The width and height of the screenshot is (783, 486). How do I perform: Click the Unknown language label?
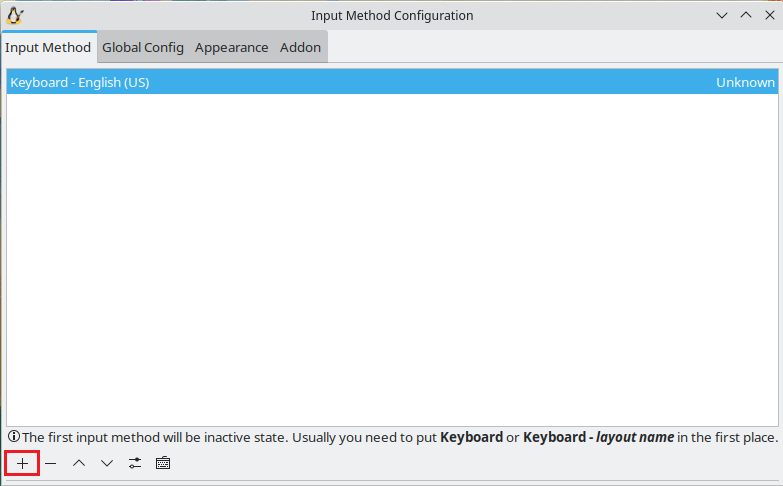tap(745, 82)
